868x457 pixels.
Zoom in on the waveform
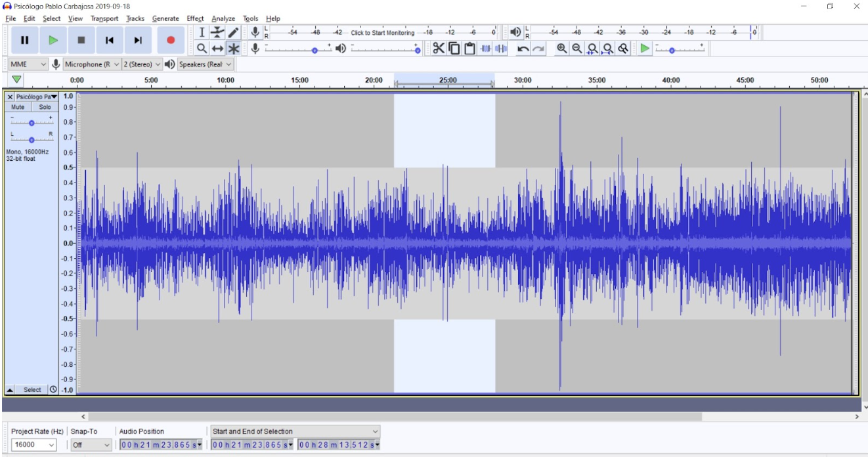click(x=561, y=48)
